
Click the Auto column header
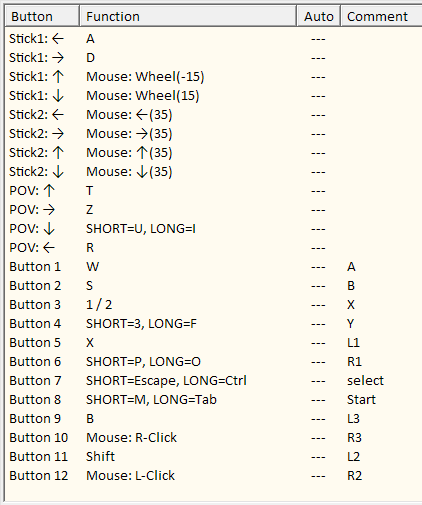point(318,16)
